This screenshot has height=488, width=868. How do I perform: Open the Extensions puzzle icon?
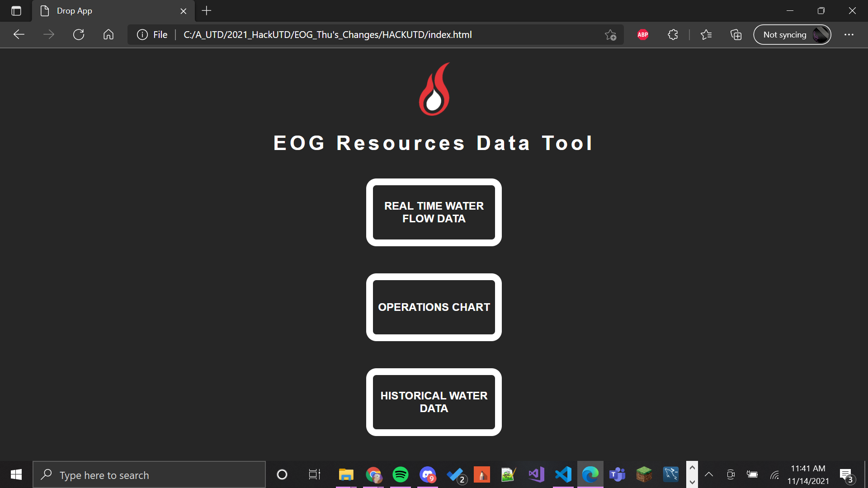673,35
